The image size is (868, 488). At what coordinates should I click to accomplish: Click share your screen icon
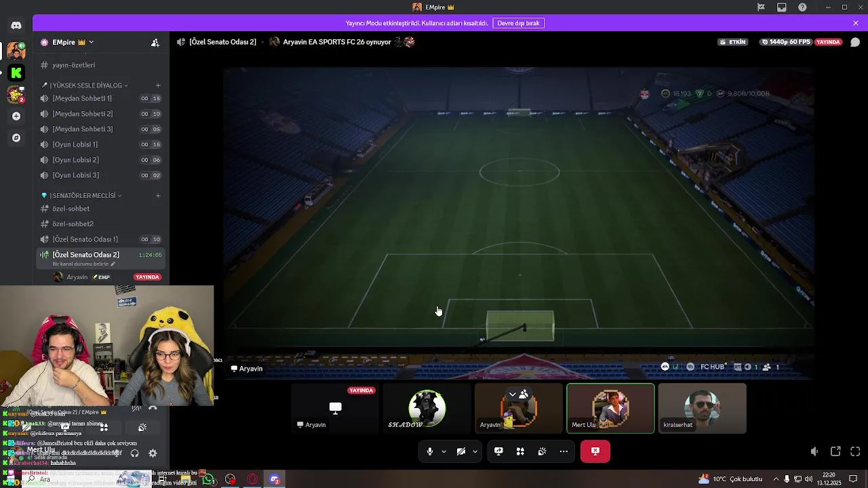pos(498,451)
